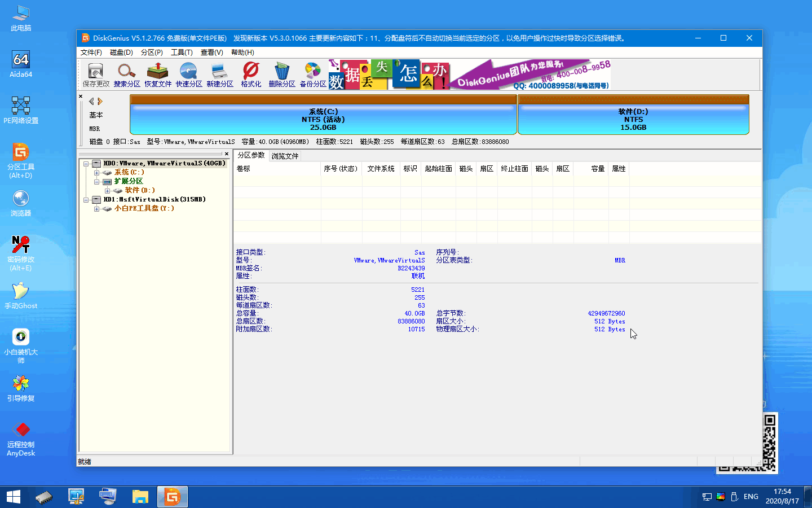
Task: Open the 引导修复 desktop shortcut
Action: 20,387
